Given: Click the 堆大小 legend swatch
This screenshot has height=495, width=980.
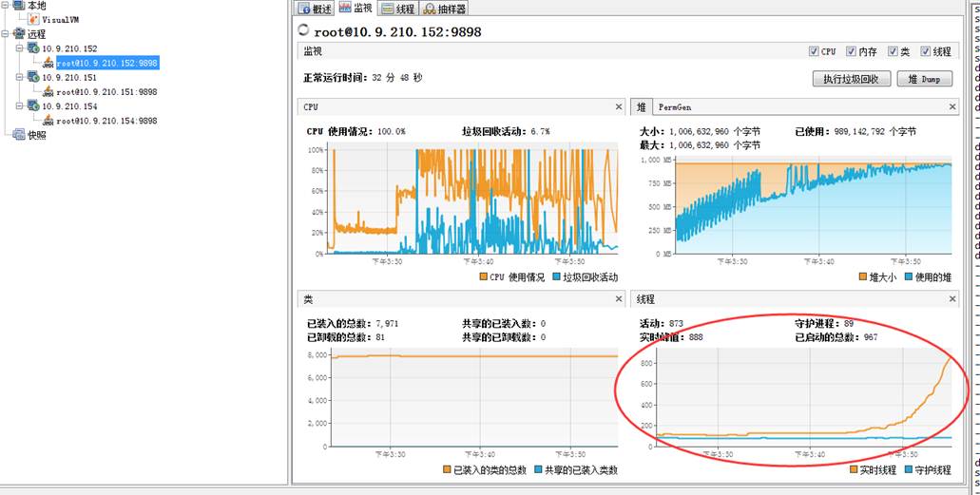Looking at the screenshot, I should pyautogui.click(x=863, y=276).
